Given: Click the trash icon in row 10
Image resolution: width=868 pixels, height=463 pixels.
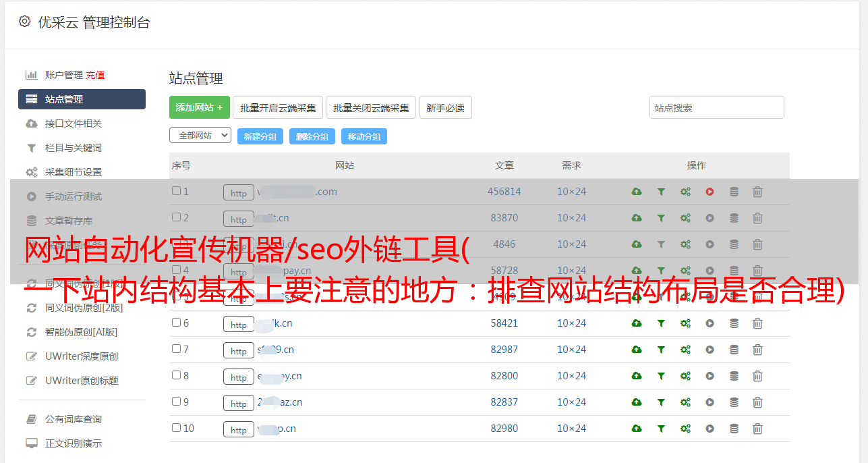Looking at the screenshot, I should coord(757,429).
